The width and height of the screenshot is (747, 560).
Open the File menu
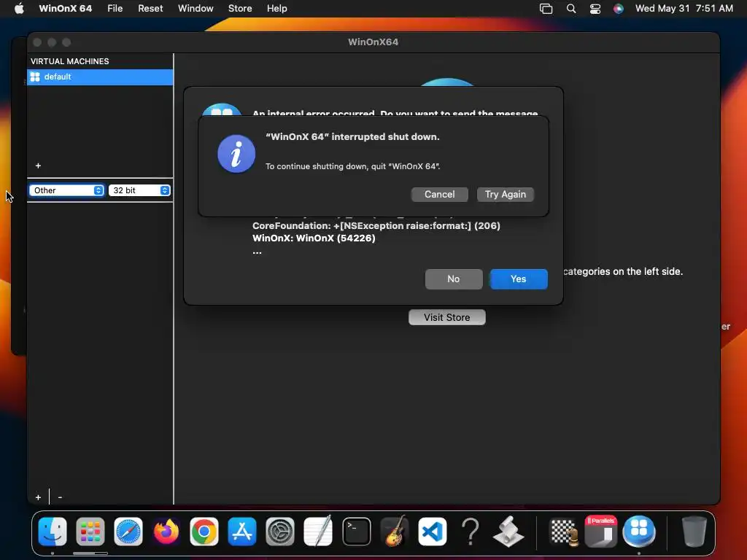coord(115,9)
